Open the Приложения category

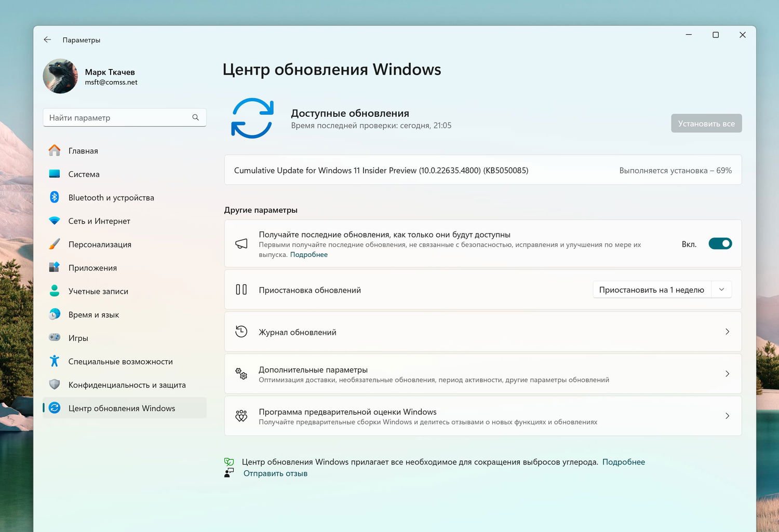[125, 267]
